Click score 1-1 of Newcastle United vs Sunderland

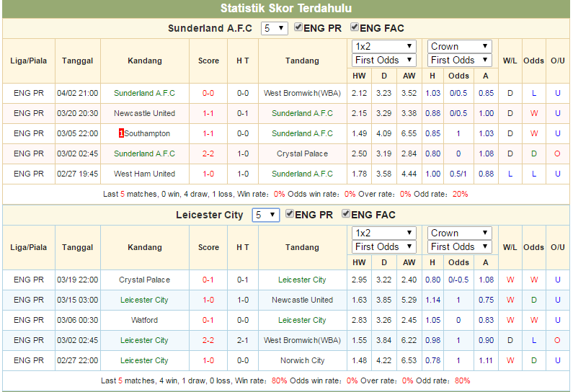tap(208, 113)
